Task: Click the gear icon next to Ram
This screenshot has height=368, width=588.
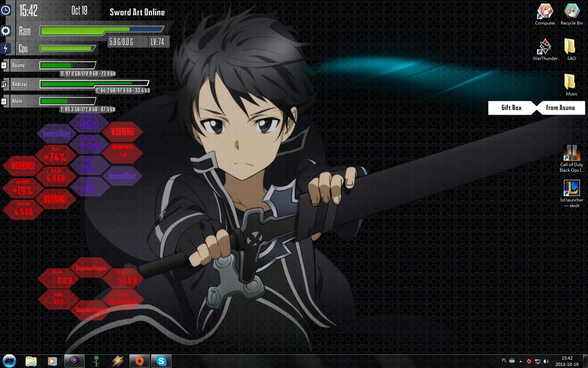Action: pyautogui.click(x=6, y=31)
